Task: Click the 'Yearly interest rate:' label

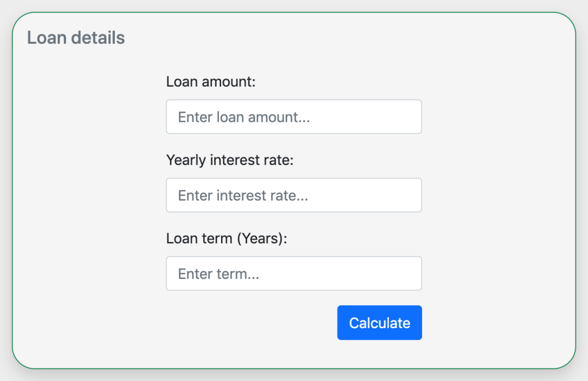Action: [x=229, y=160]
